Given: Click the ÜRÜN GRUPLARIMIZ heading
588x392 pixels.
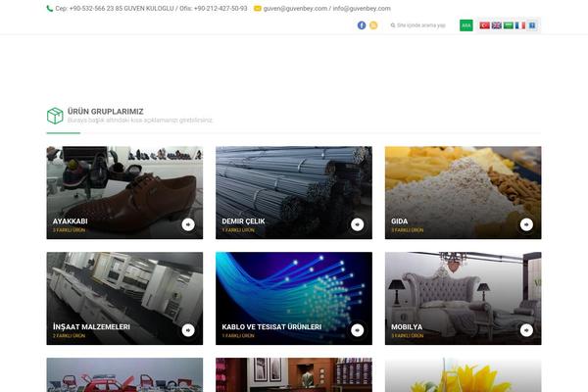Looking at the screenshot, I should 106,112.
